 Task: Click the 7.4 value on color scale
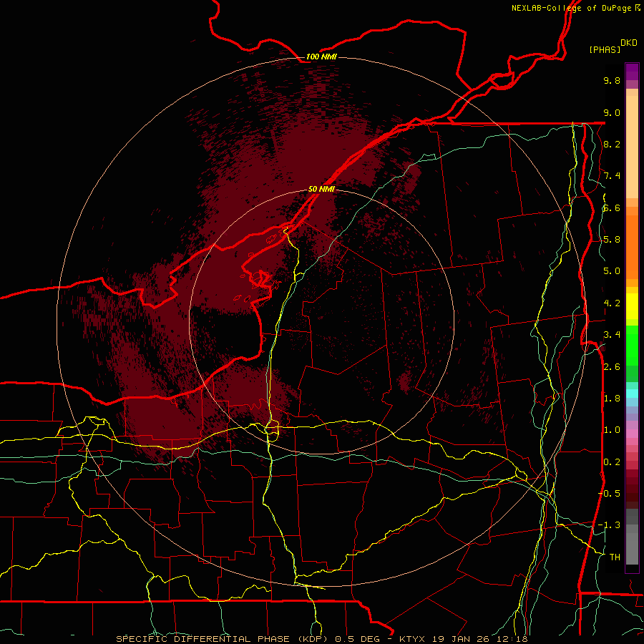point(612,176)
